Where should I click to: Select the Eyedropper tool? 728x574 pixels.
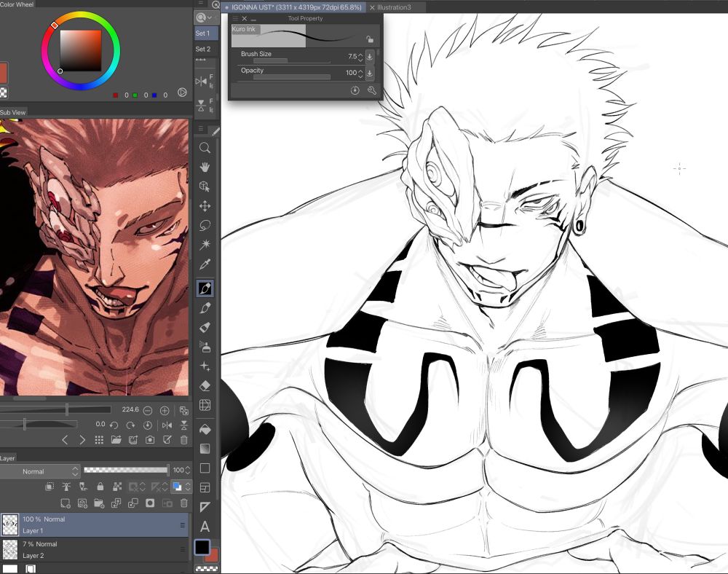pos(205,264)
